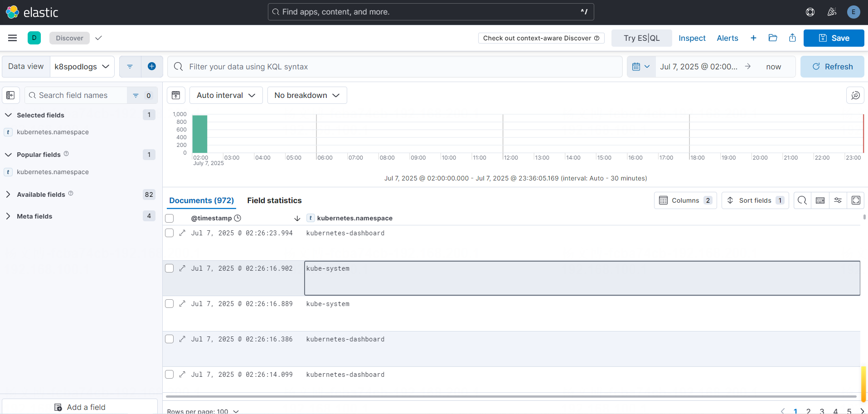Click the share icon in top bar
The width and height of the screenshot is (868, 414).
(x=792, y=38)
